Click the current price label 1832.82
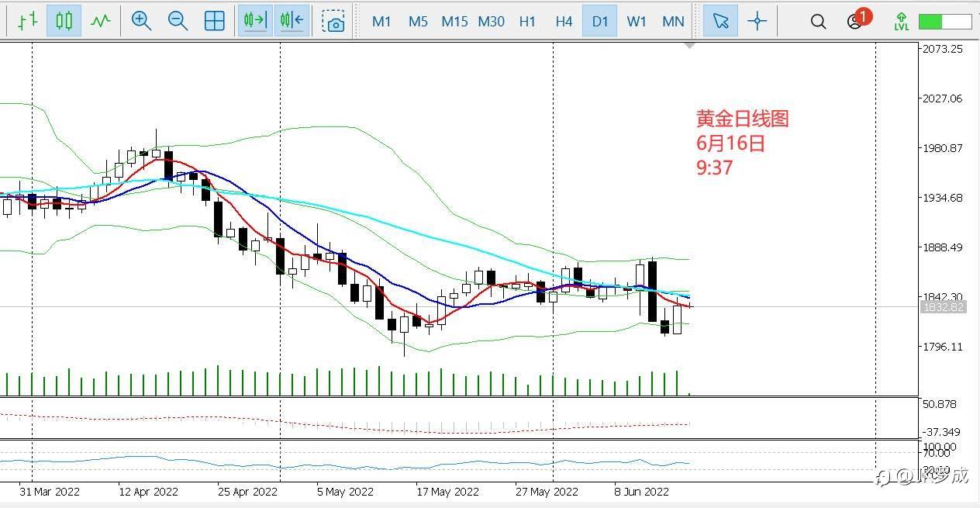Image resolution: width=980 pixels, height=508 pixels. point(942,307)
